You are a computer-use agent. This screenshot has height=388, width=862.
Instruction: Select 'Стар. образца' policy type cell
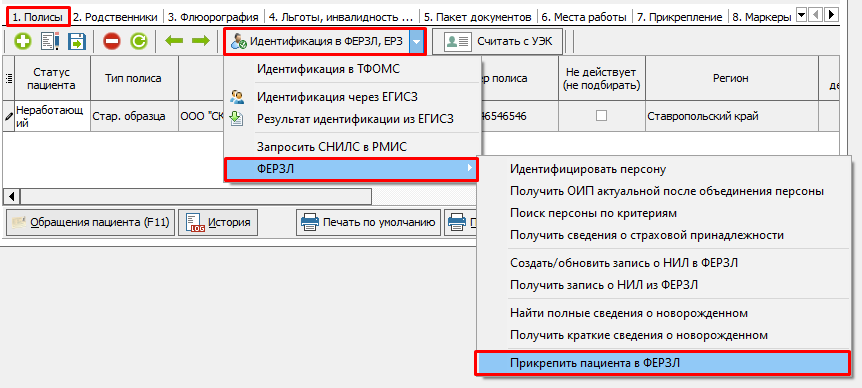(134, 117)
